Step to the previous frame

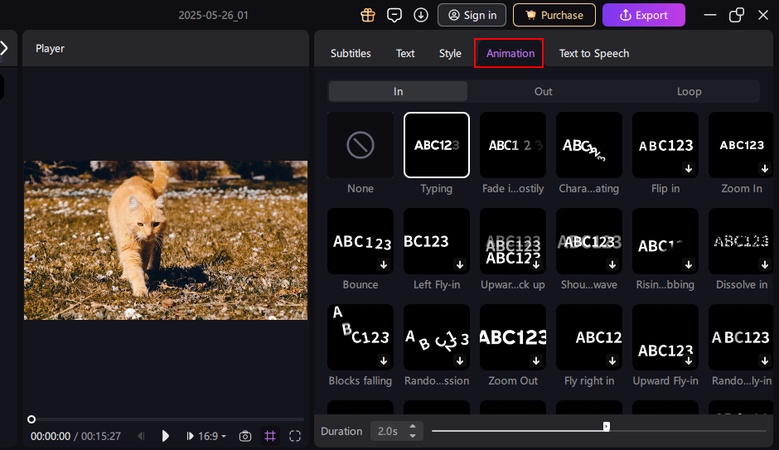tap(142, 436)
